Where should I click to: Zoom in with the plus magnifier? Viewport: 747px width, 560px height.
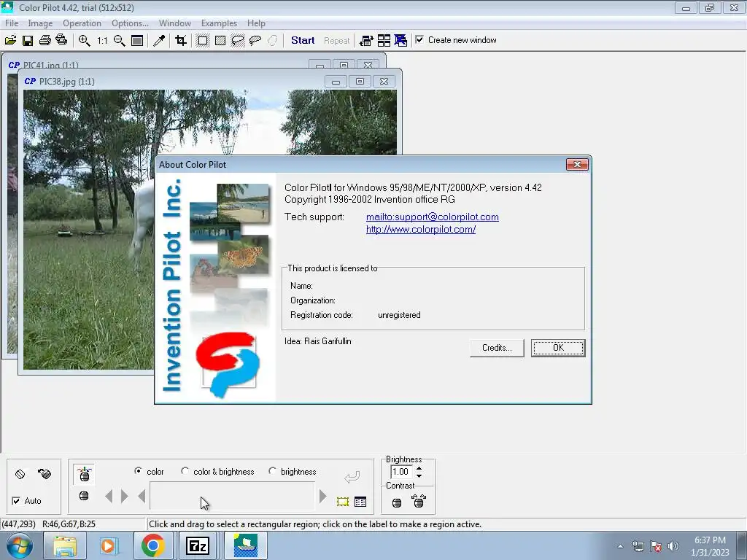click(85, 41)
